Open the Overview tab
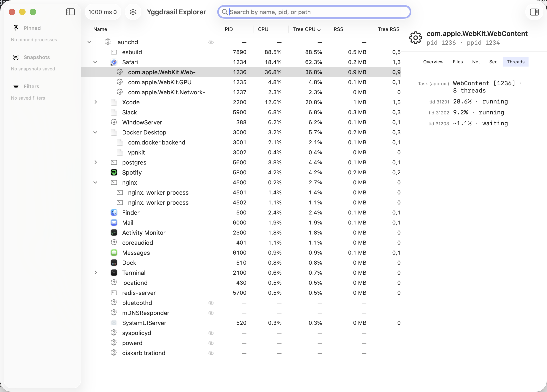This screenshot has height=392, width=547. click(433, 62)
